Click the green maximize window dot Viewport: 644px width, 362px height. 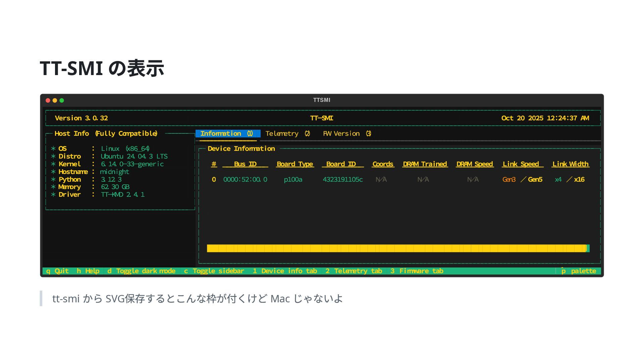tap(62, 101)
